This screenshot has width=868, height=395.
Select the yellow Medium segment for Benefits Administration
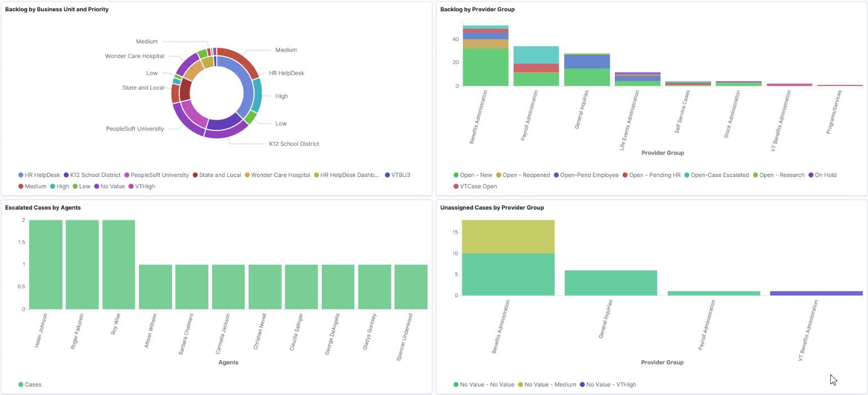pyautogui.click(x=507, y=236)
